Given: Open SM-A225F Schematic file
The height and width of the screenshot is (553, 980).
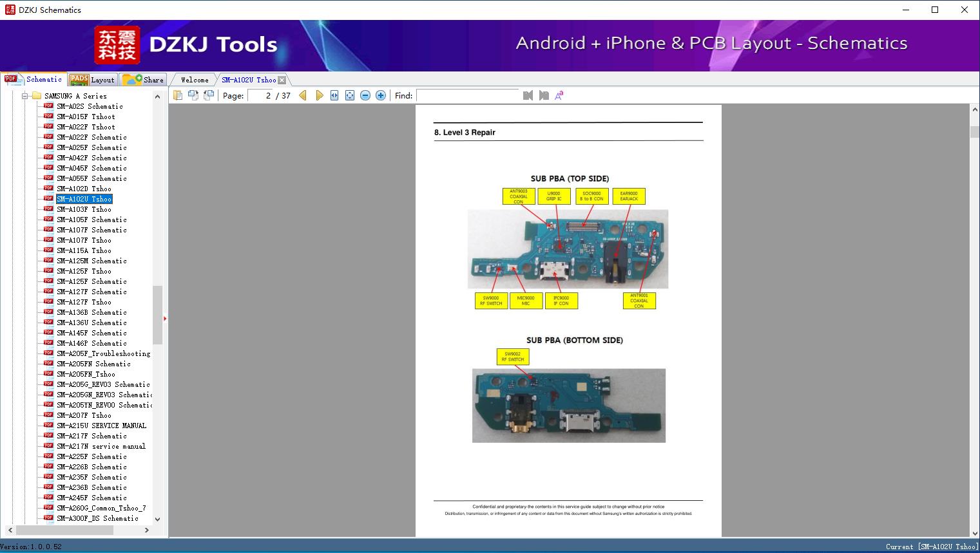Looking at the screenshot, I should 91,456.
